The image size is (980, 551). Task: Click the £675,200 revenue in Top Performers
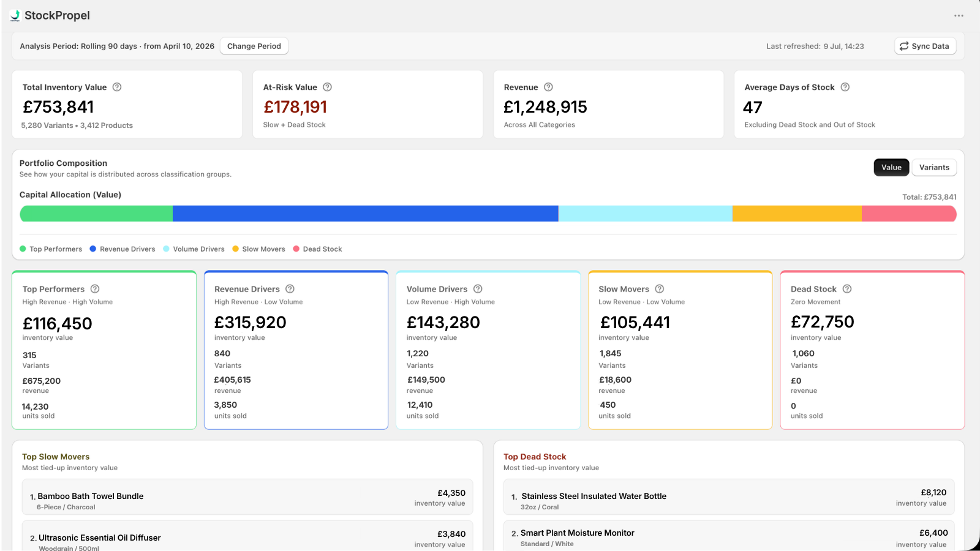click(x=42, y=381)
